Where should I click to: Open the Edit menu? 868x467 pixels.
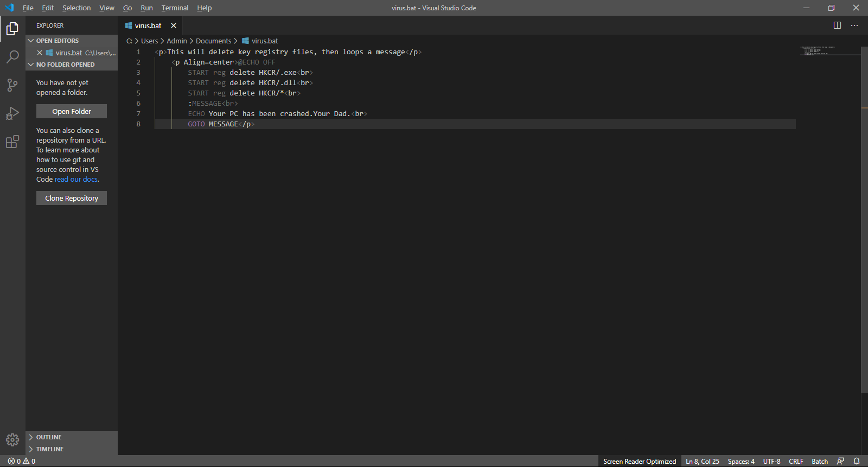[x=48, y=8]
